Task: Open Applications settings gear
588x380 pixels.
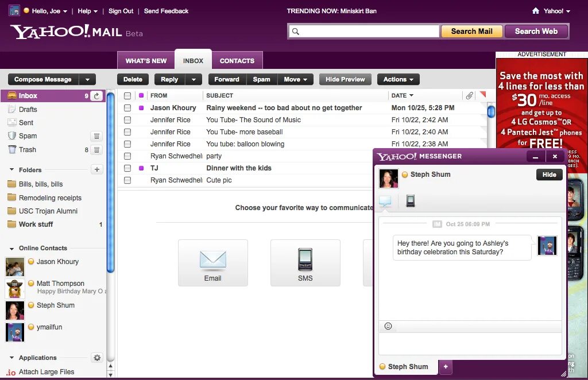Action: coord(96,358)
